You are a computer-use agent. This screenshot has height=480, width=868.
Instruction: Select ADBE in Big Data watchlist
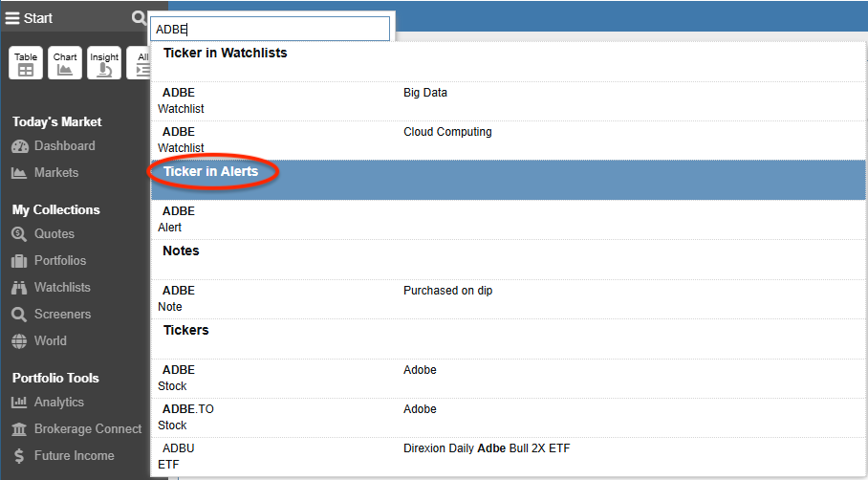pos(508,101)
